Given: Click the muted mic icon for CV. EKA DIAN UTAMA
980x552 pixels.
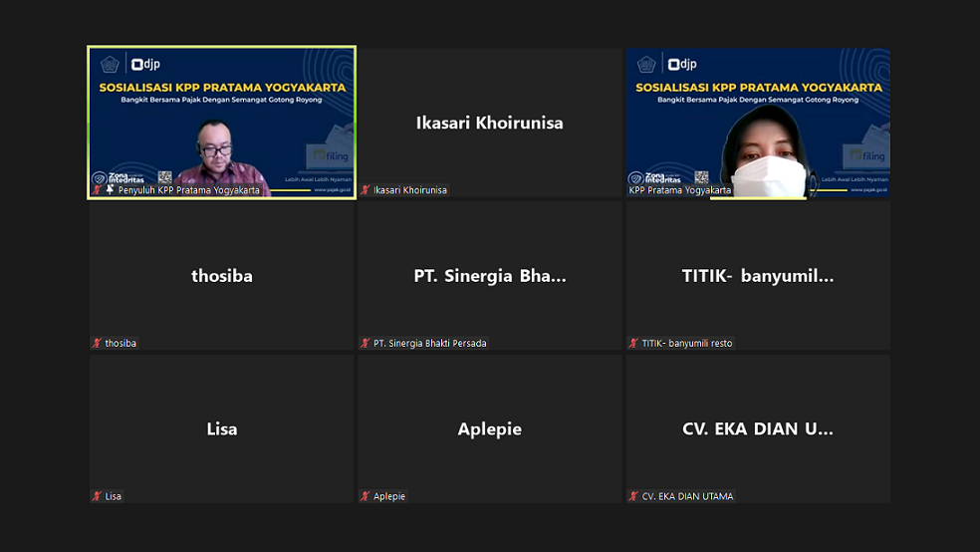Looking at the screenshot, I should (x=634, y=496).
